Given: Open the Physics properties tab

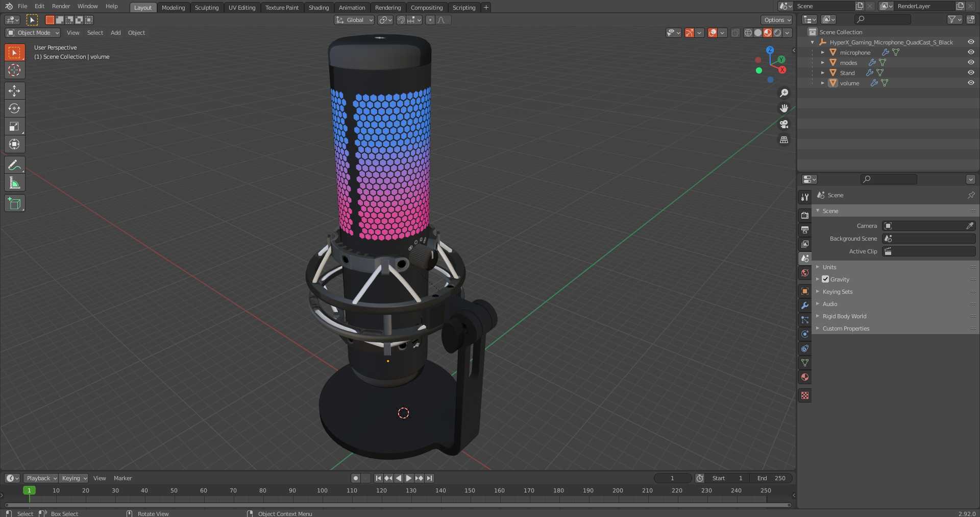Looking at the screenshot, I should pyautogui.click(x=805, y=334).
